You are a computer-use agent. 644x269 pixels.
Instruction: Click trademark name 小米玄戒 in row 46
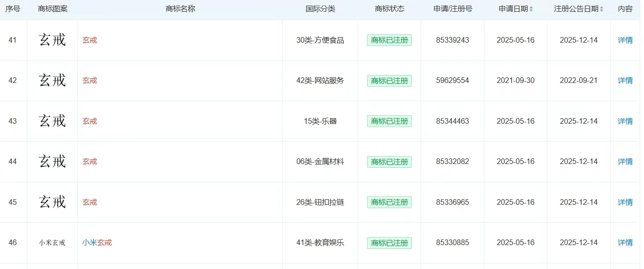click(x=97, y=243)
